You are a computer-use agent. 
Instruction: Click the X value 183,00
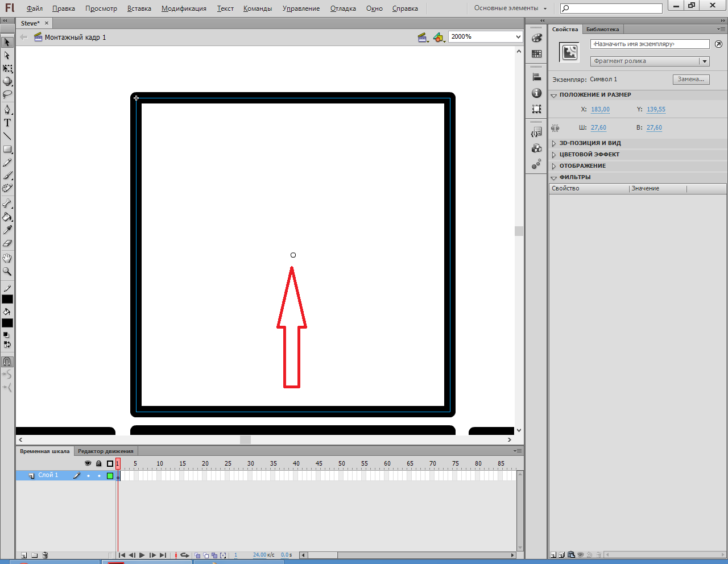pos(600,109)
